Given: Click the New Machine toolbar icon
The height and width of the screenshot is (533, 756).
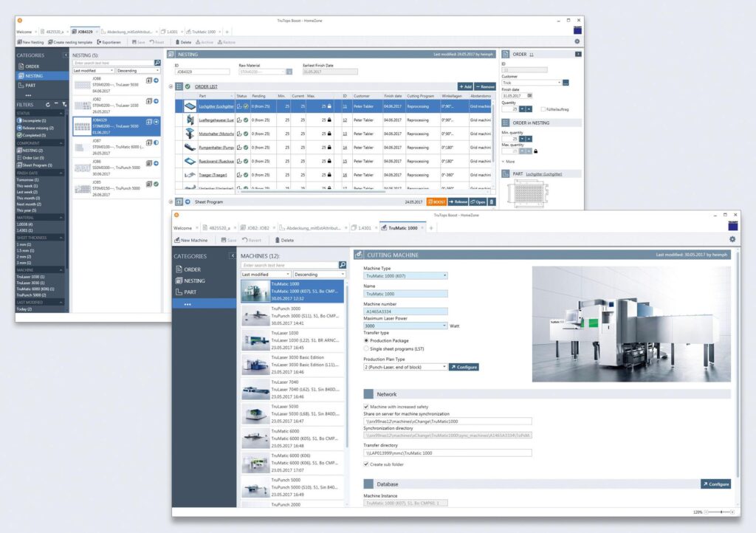Looking at the screenshot, I should click(177, 240).
